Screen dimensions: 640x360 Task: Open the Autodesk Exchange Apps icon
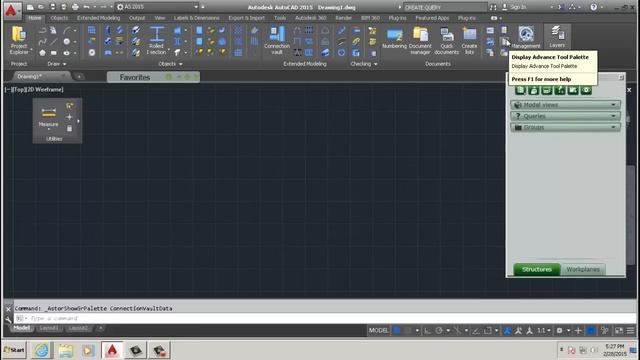point(562,7)
